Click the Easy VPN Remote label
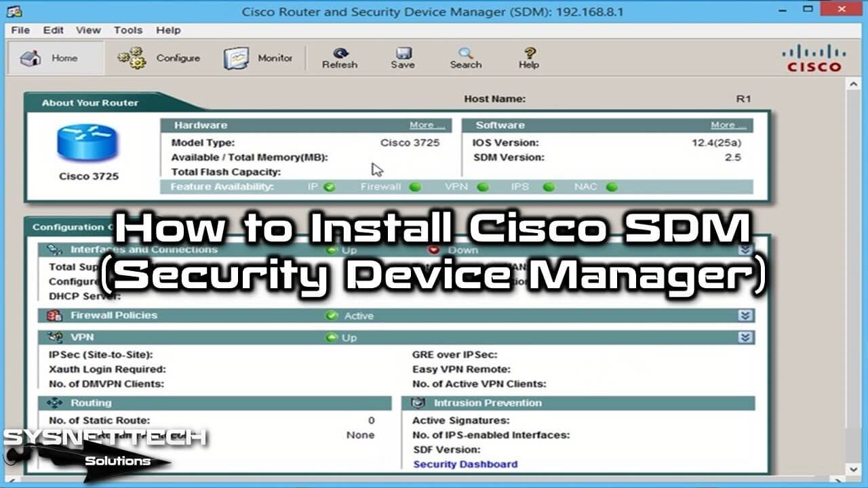Image resolution: width=868 pixels, height=488 pixels. click(462, 369)
